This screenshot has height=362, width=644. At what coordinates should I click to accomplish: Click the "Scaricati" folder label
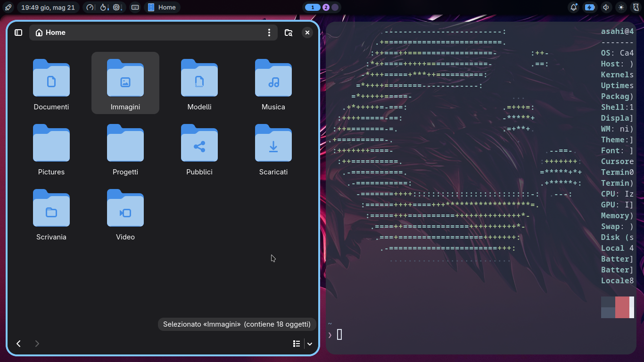(273, 172)
